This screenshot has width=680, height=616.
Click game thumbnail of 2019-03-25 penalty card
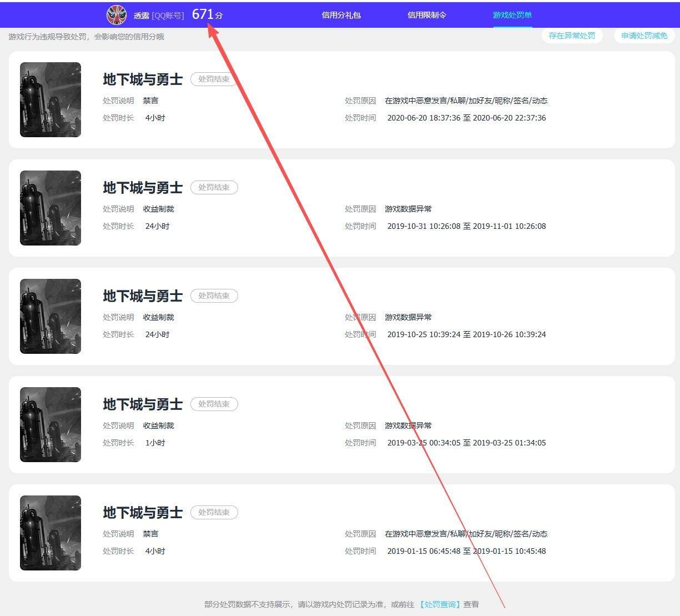pyautogui.click(x=51, y=424)
